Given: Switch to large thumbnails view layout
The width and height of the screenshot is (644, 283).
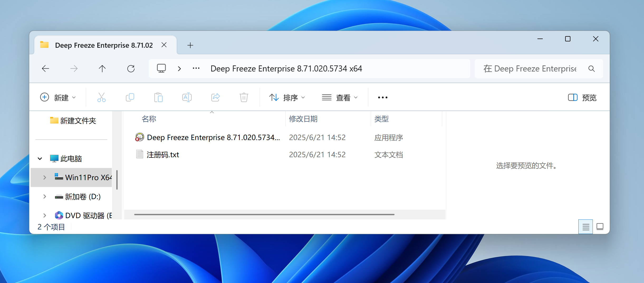Looking at the screenshot, I should (x=600, y=227).
